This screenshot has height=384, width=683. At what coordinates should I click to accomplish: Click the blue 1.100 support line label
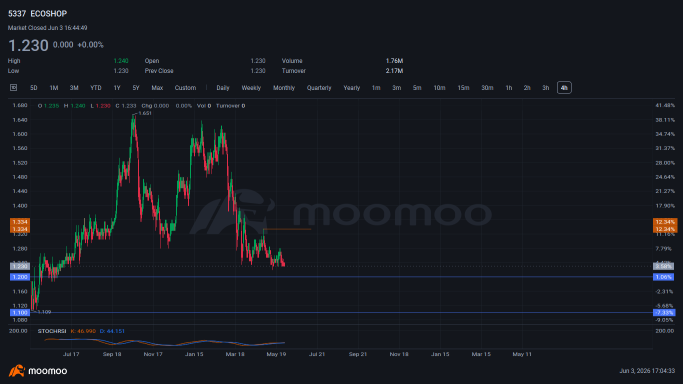tap(20, 313)
